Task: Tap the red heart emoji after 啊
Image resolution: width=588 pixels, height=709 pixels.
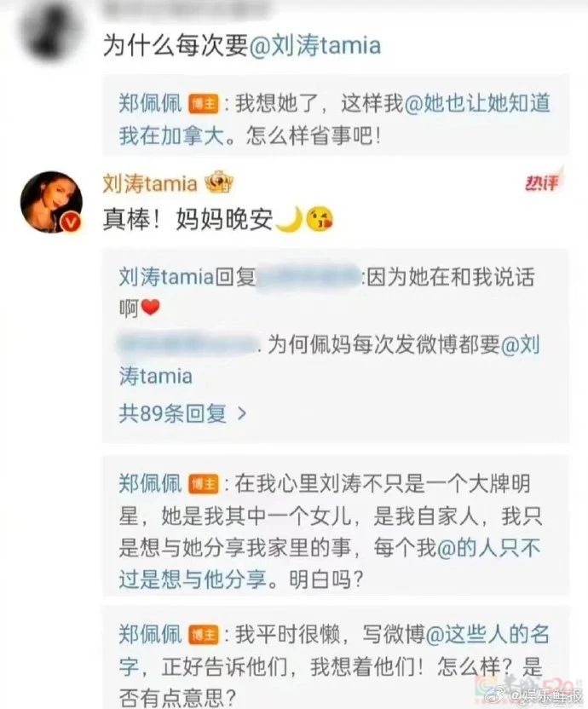Action: point(150,308)
